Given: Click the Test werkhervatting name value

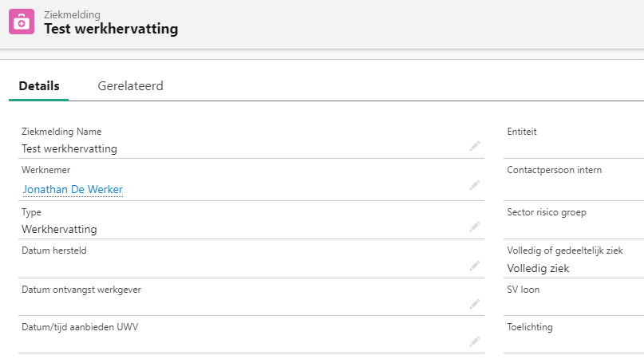Looking at the screenshot, I should (x=69, y=148).
